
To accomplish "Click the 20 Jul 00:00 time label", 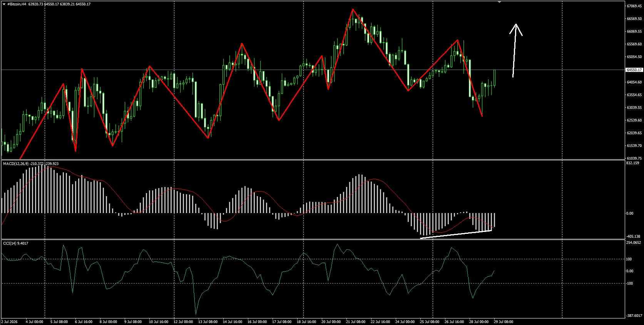I will 331,322.
